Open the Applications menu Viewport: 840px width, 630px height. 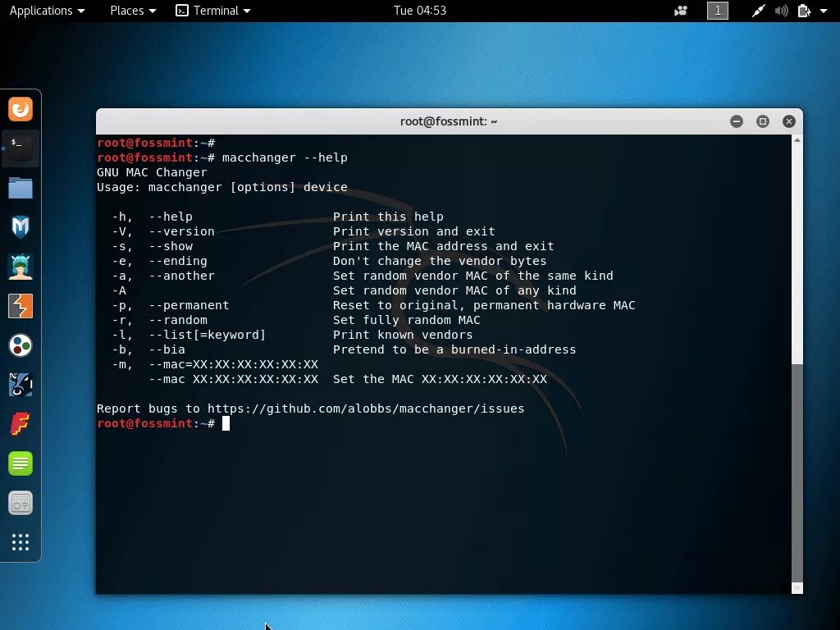(47, 11)
